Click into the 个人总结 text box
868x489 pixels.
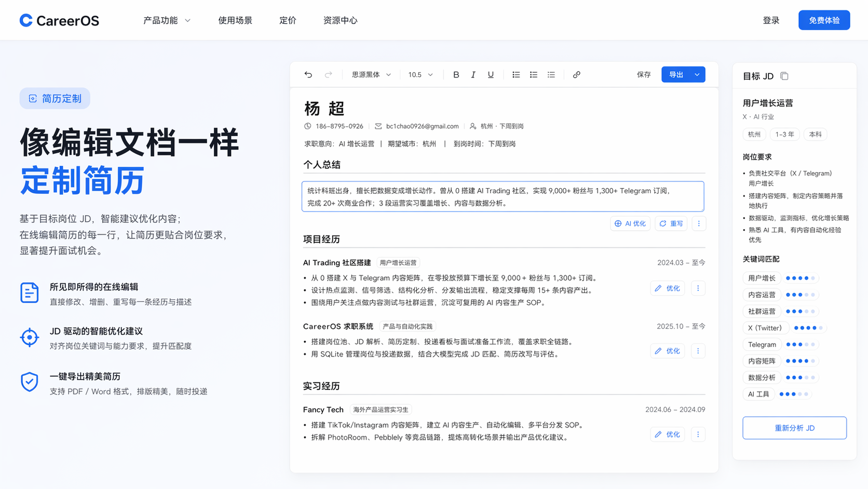(503, 196)
